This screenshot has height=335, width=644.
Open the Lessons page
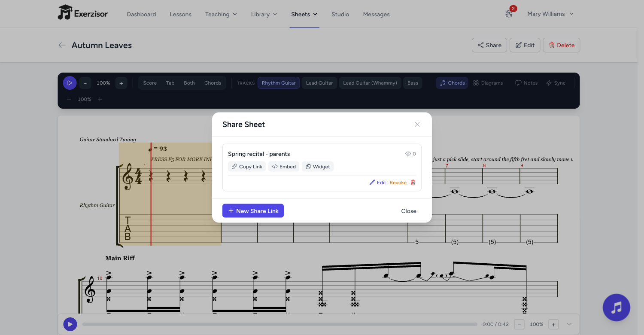(180, 14)
